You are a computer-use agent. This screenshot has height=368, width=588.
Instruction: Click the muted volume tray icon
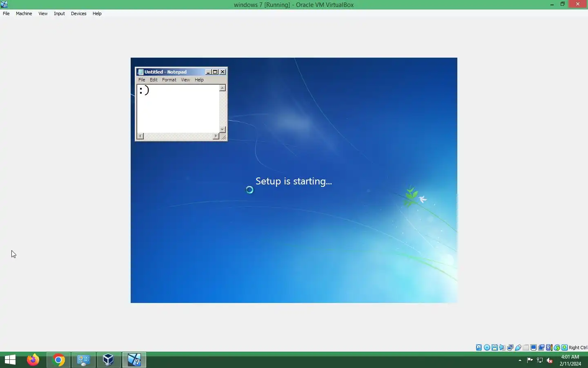(550, 360)
